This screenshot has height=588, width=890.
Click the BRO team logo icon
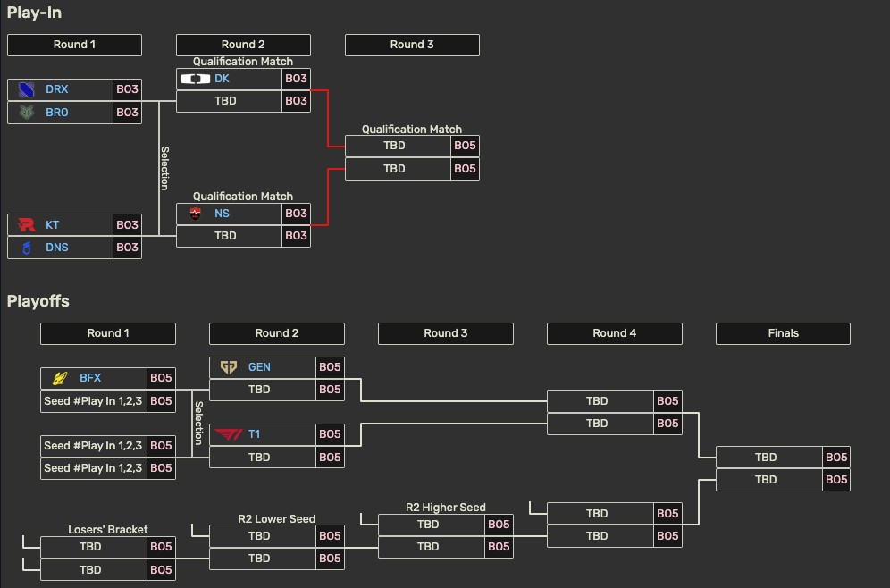tap(27, 113)
